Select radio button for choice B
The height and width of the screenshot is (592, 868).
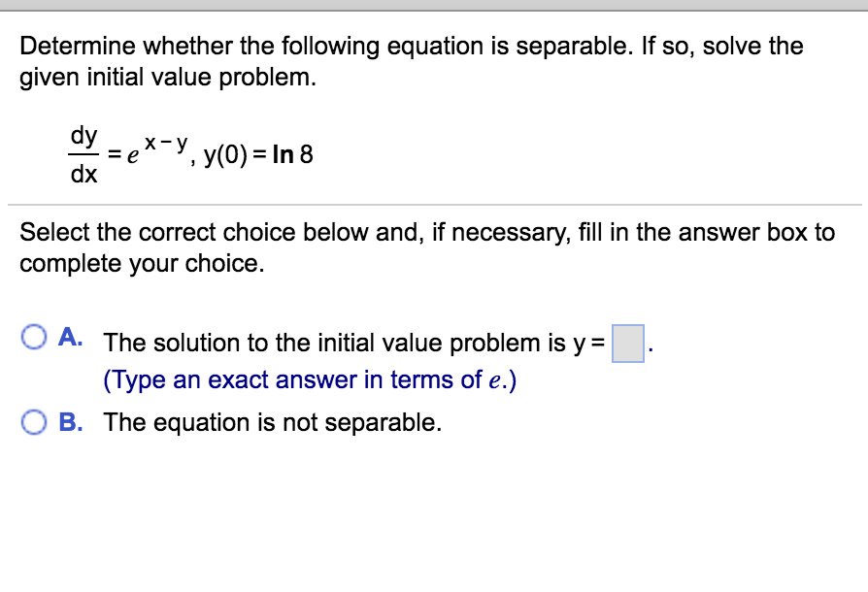[34, 423]
